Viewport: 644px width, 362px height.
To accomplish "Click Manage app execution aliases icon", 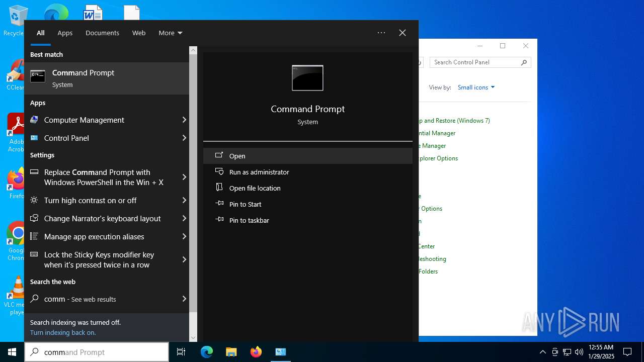I will (34, 236).
